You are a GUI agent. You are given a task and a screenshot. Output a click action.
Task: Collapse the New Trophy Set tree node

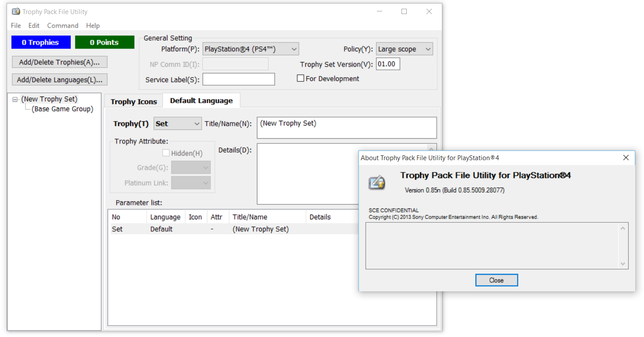[15, 100]
